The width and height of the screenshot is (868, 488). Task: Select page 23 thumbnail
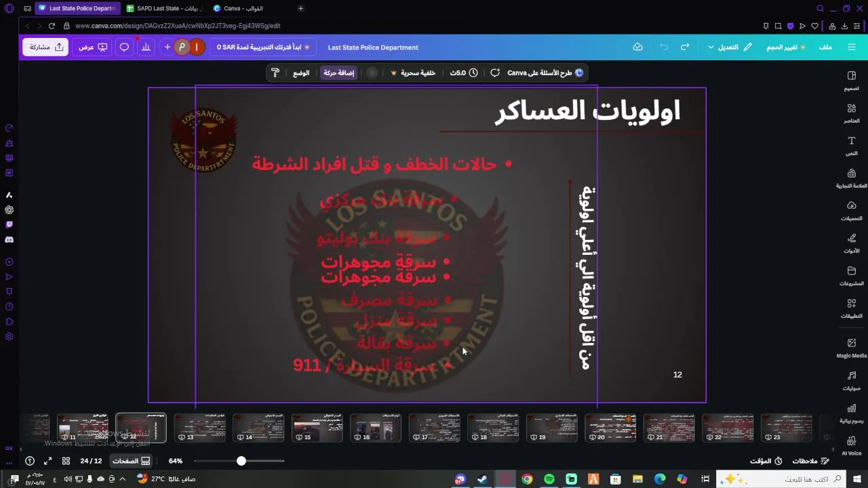786,428
